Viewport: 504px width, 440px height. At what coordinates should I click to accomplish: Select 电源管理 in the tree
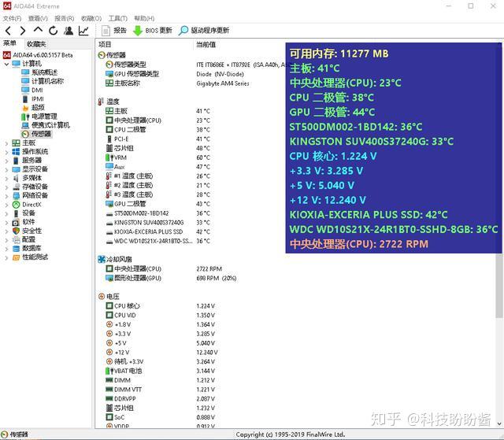pos(39,116)
